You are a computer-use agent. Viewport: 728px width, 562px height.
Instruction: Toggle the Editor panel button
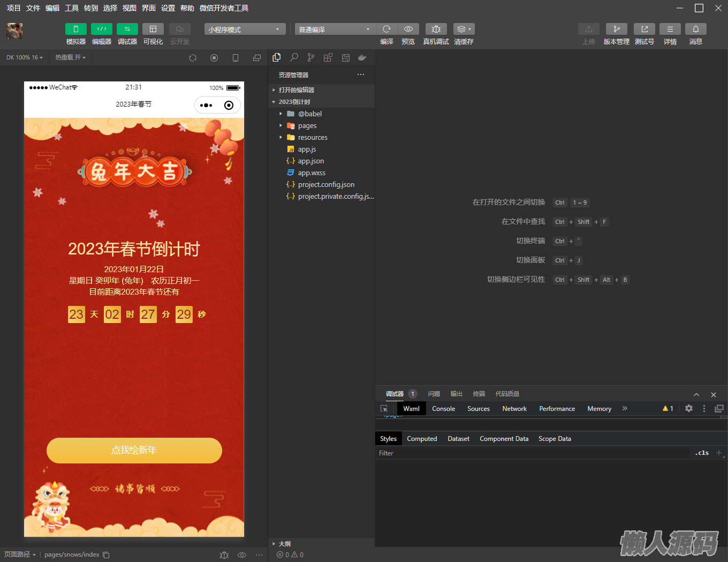[x=101, y=29]
